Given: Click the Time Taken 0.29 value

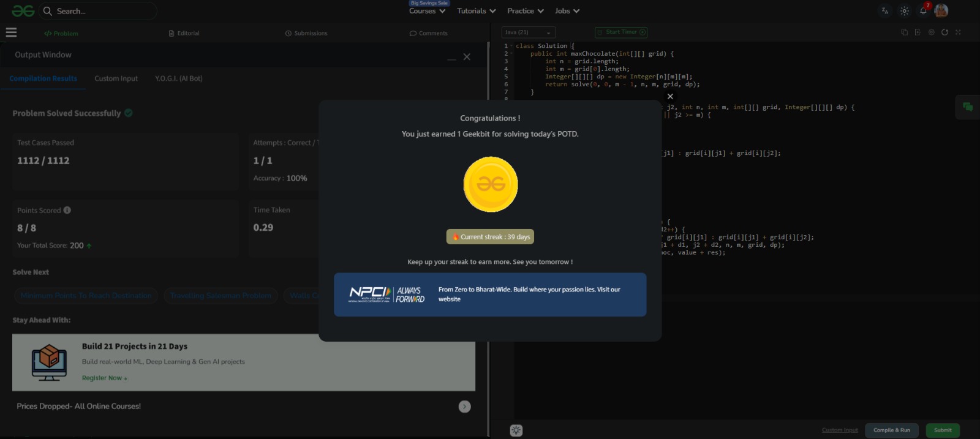Looking at the screenshot, I should (263, 227).
